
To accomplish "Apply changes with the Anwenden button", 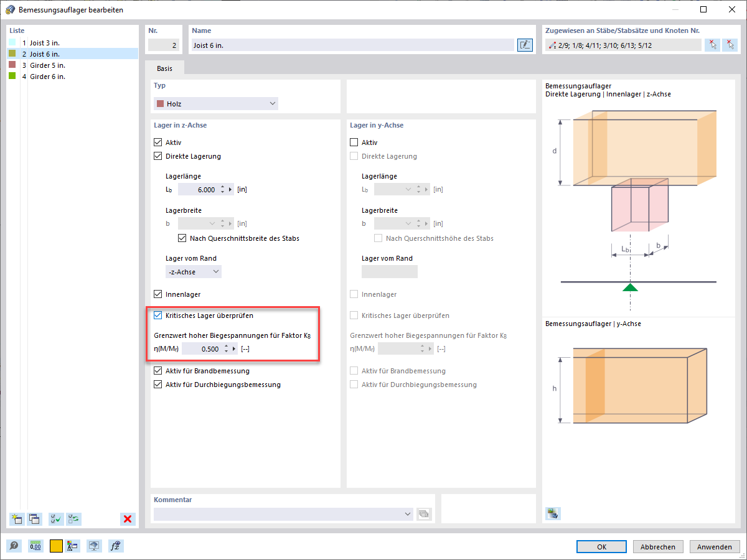I will coord(715,547).
